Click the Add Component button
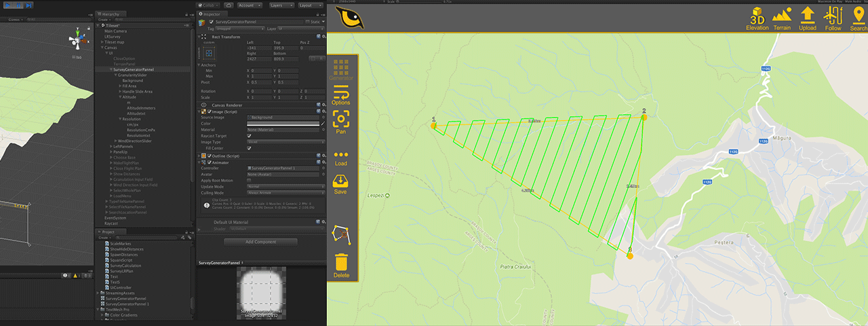Screen dimensions: 868x326 (x=260, y=242)
